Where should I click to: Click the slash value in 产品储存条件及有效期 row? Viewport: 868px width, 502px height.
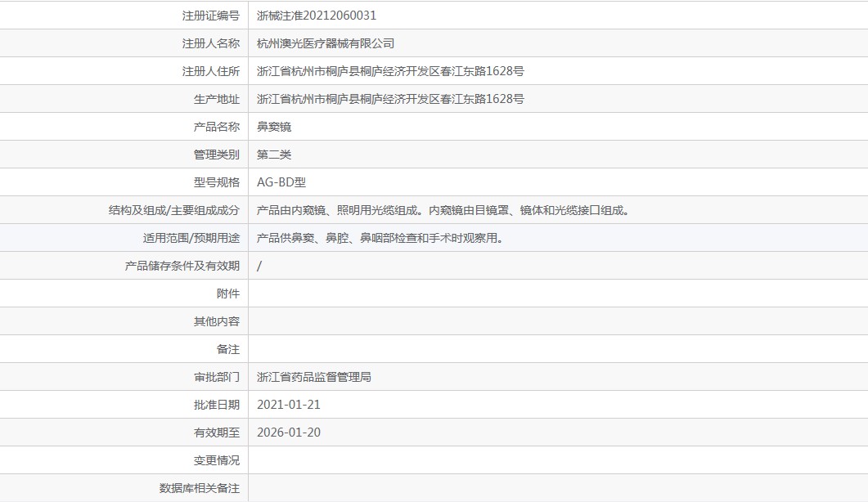[259, 266]
